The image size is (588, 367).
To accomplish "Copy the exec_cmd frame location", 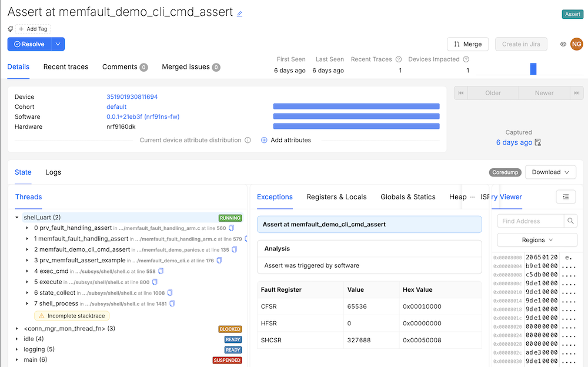I will (161, 271).
